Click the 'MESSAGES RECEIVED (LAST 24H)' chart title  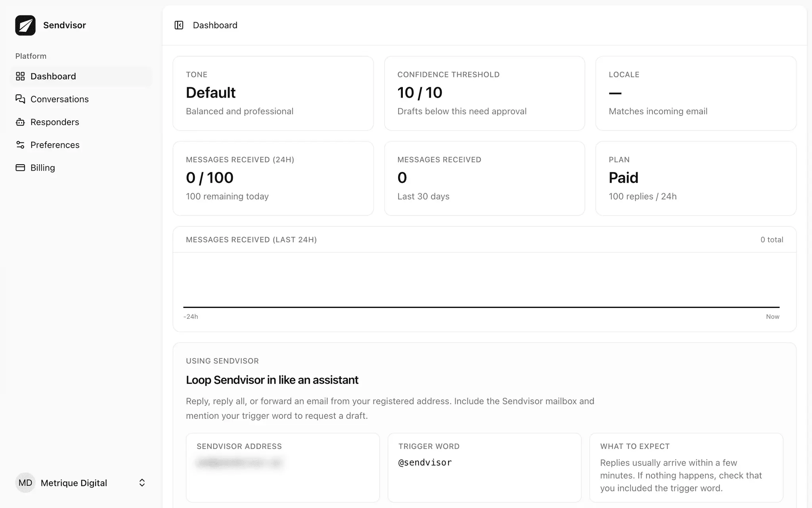coord(251,240)
